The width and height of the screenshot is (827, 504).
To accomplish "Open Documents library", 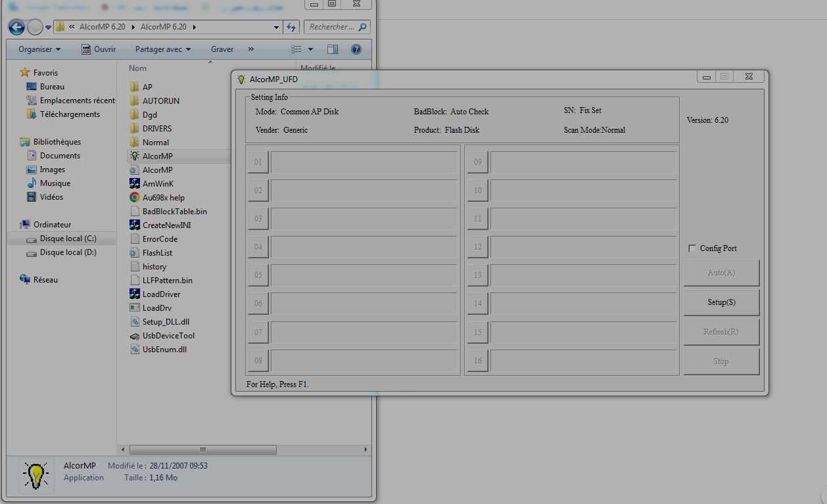I will tap(60, 156).
